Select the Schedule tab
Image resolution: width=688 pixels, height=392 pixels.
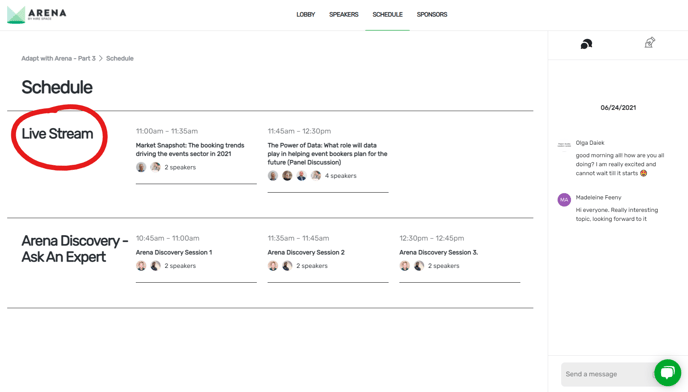pyautogui.click(x=387, y=14)
